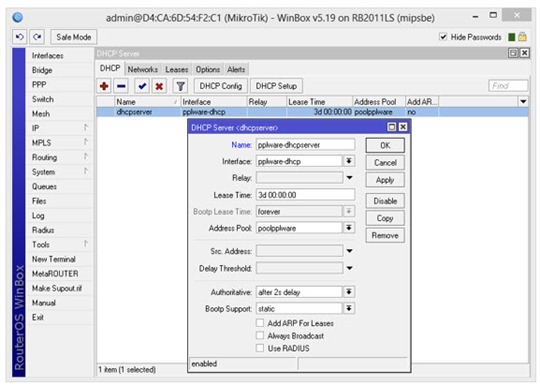Switch to the Alerts tab
The height and width of the screenshot is (386, 540).
point(236,70)
